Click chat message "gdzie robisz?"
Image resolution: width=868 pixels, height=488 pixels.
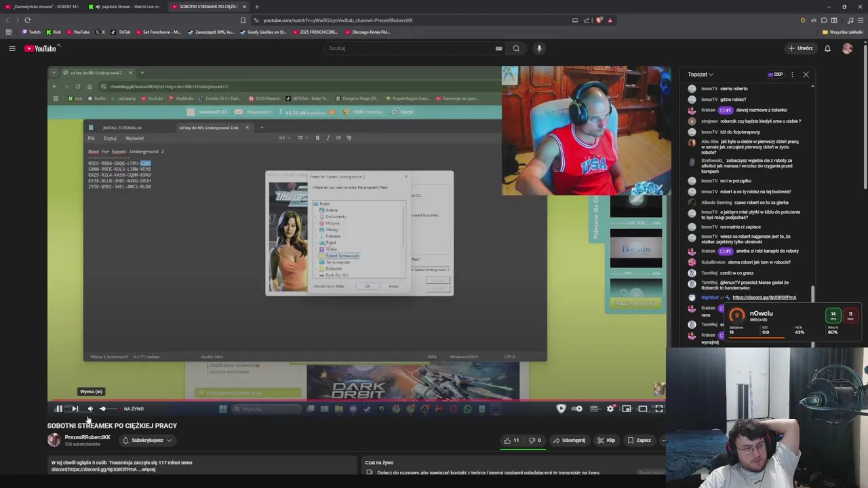point(733,100)
